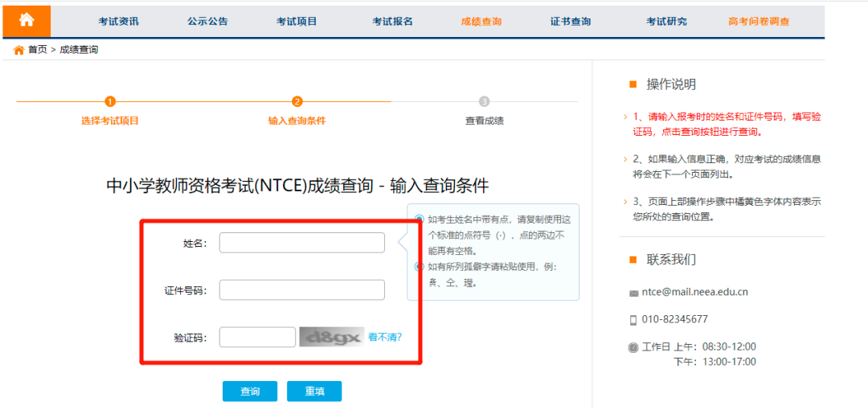Image resolution: width=868 pixels, height=418 pixels.
Task: Click the email envelope icon beside ntce@mail.neea.edu.cn
Action: [x=634, y=293]
